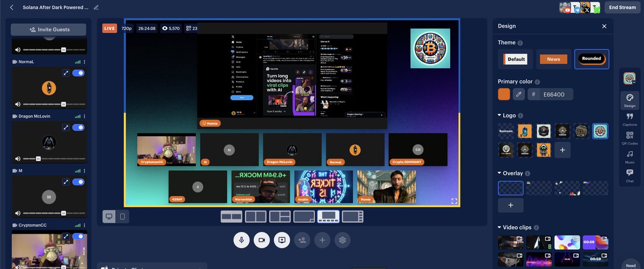Open stream settings gear in the bottom controls
644x269 pixels.
point(342,240)
